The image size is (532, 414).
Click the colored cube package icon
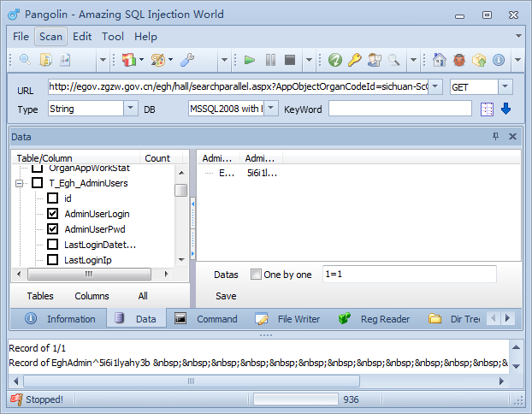click(x=129, y=60)
